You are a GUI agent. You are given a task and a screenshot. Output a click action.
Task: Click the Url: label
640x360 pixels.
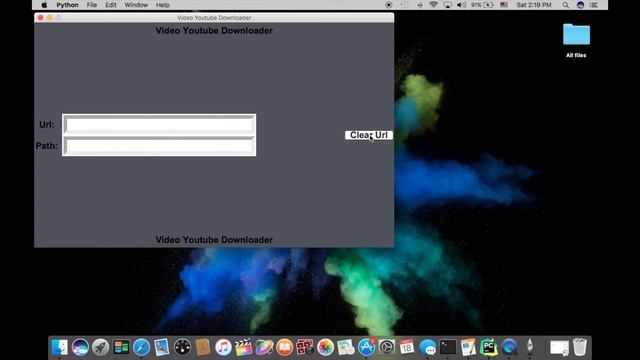(x=47, y=124)
